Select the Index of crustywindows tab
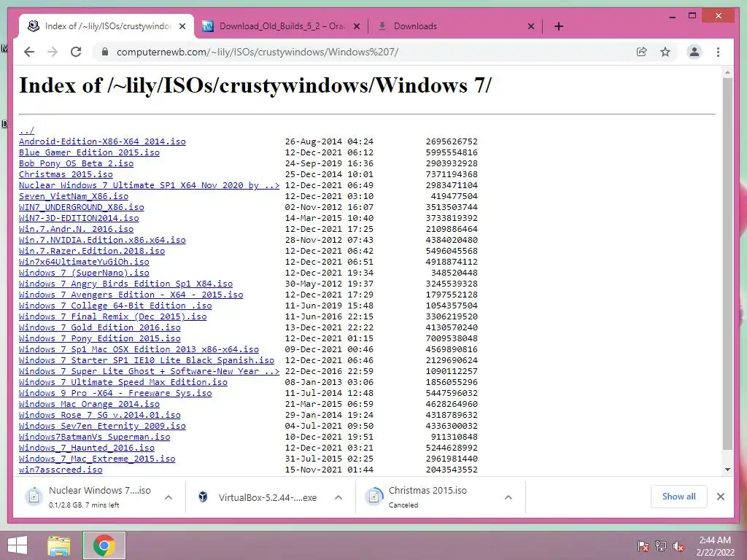Image resolution: width=747 pixels, height=560 pixels. (107, 26)
